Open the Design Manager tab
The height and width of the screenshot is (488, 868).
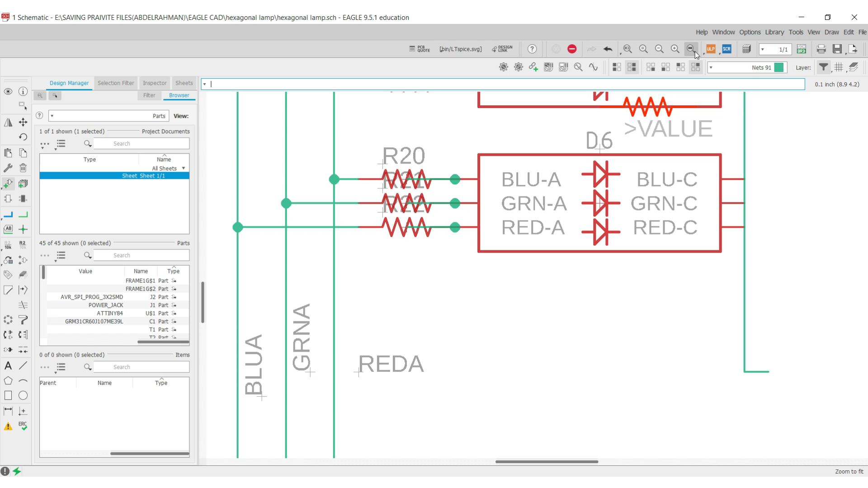[69, 83]
